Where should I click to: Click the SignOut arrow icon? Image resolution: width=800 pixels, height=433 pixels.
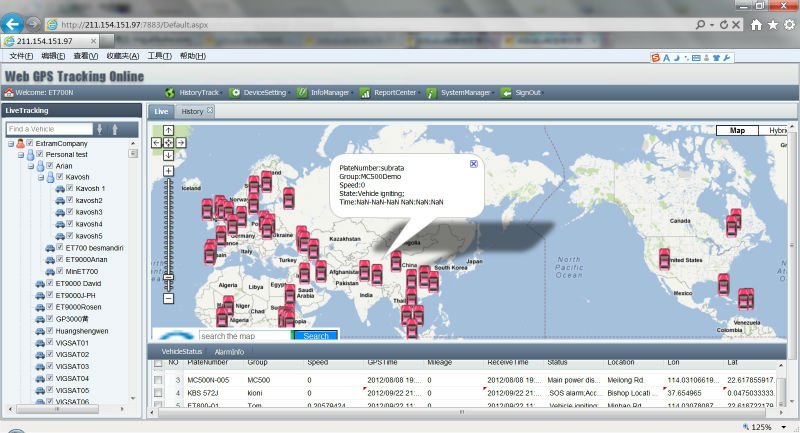coord(506,93)
